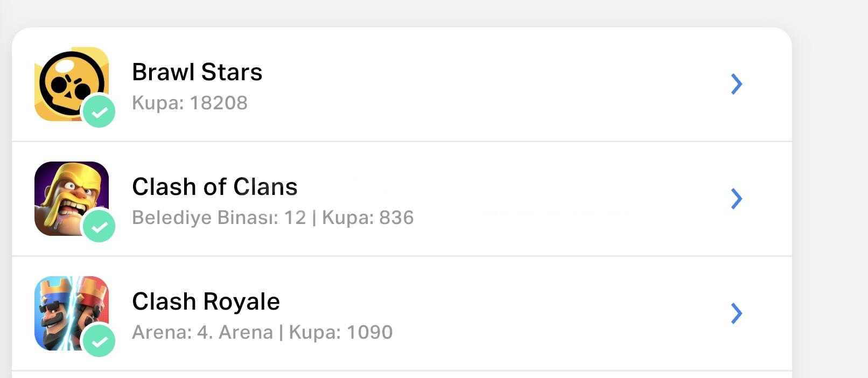Image resolution: width=868 pixels, height=378 pixels.
Task: Select the Clash of Clans barbarian icon
Action: (x=72, y=199)
